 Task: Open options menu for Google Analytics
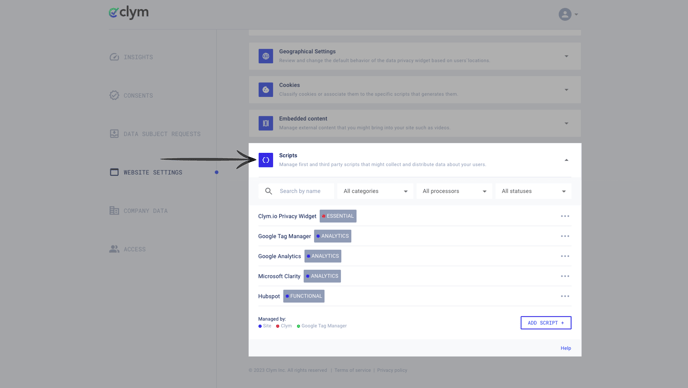tap(565, 256)
